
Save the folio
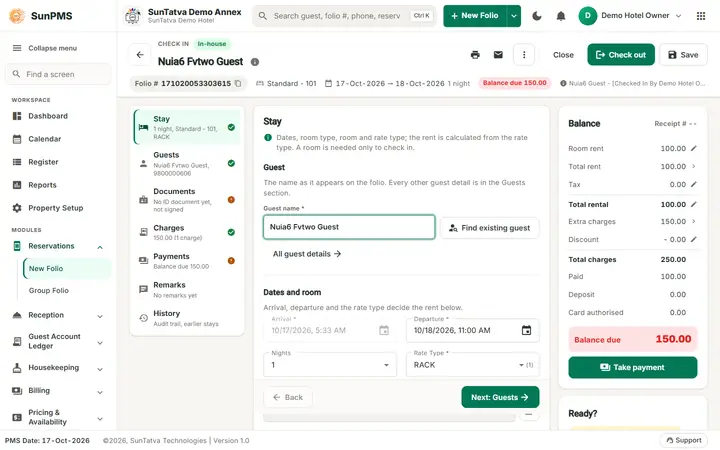tap(683, 55)
